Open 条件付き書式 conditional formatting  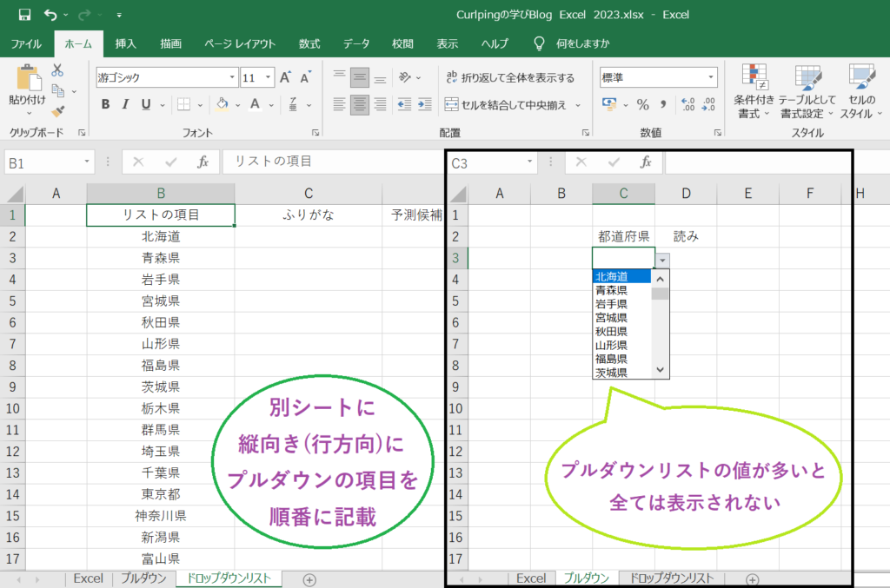754,90
